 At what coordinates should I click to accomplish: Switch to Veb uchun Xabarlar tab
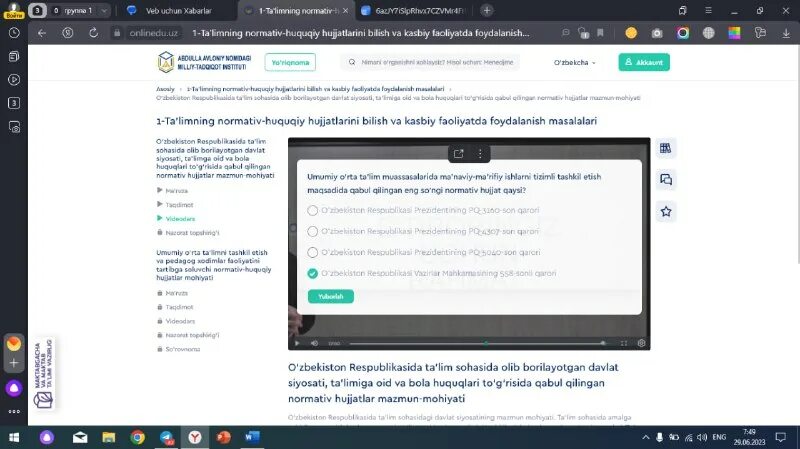tap(178, 10)
